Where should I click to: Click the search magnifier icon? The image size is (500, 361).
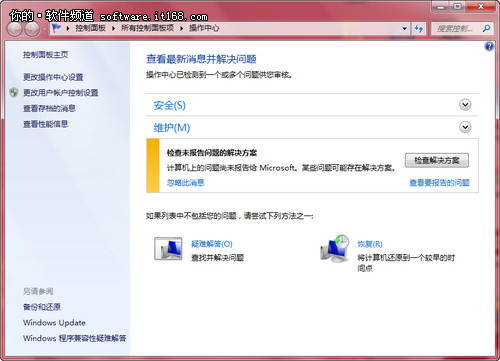(x=486, y=29)
